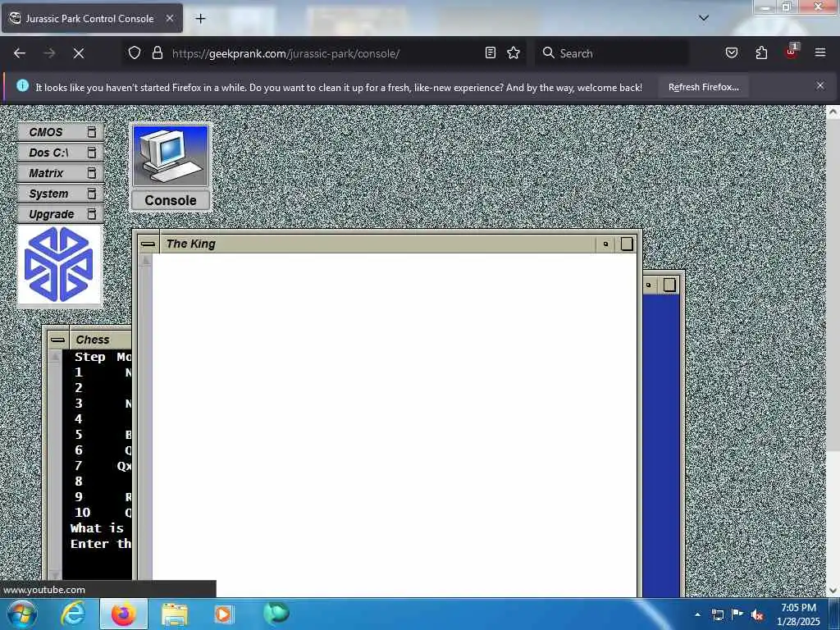Open Windows Explorer folder in taskbar

175,614
